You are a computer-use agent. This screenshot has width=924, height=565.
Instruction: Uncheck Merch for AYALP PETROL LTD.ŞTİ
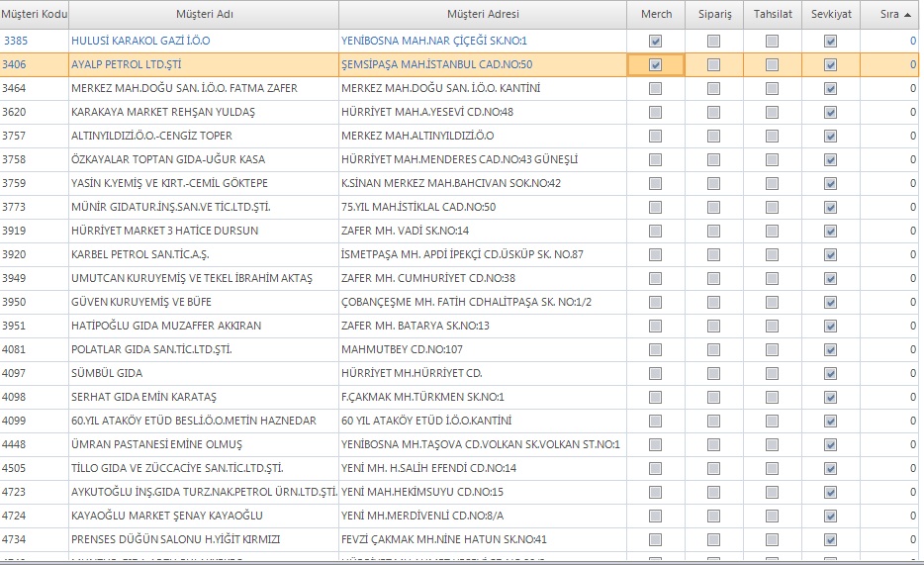pos(655,64)
